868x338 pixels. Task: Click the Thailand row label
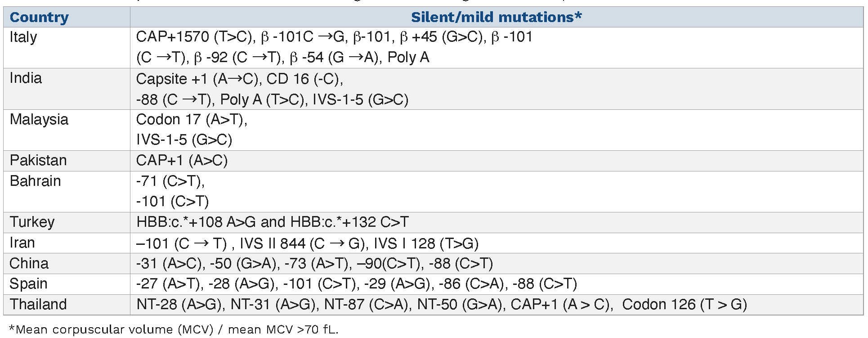tap(38, 305)
